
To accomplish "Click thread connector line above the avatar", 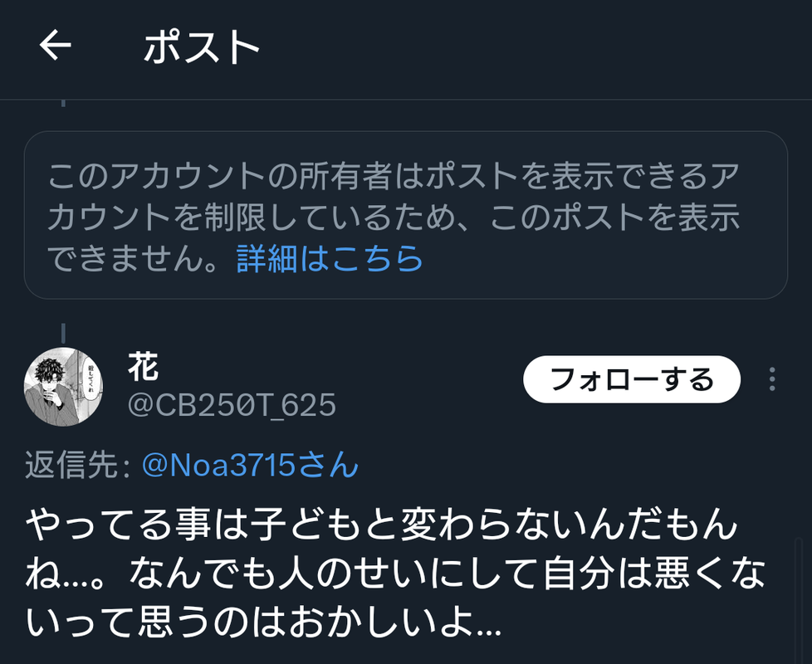I will click(x=63, y=334).
